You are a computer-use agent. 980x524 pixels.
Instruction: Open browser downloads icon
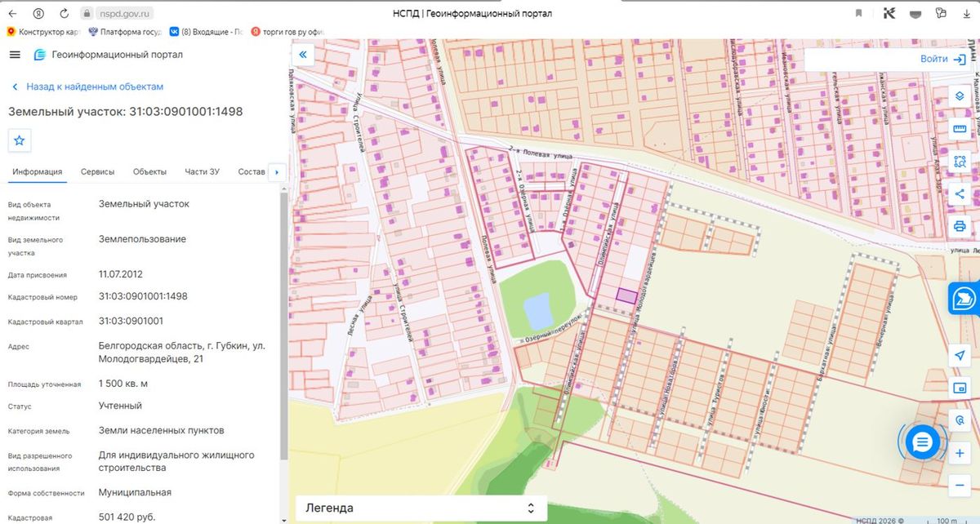[x=967, y=14]
